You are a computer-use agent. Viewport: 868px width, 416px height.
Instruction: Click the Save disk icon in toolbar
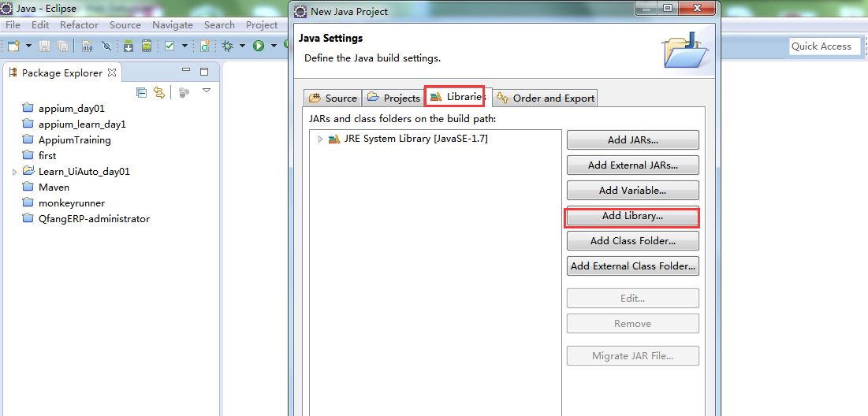(x=44, y=46)
